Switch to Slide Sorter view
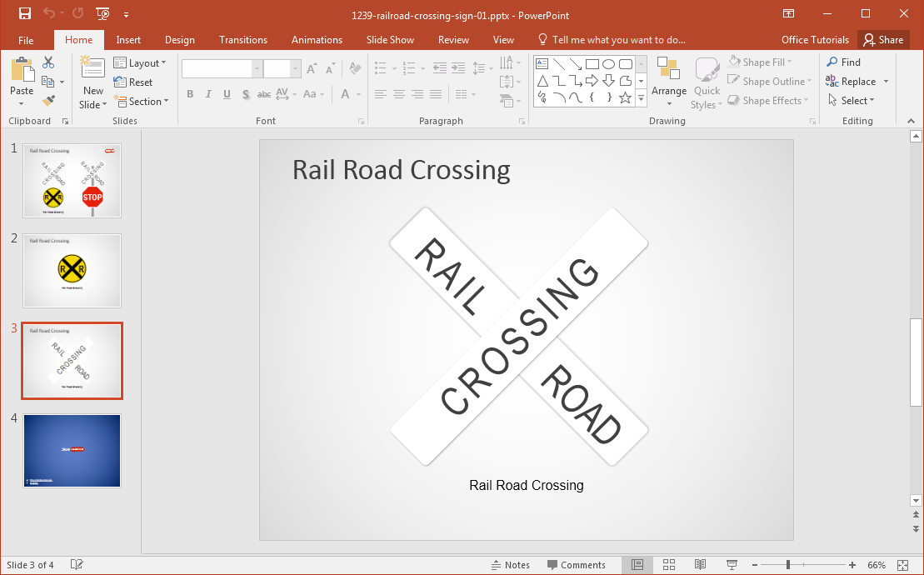 669,565
